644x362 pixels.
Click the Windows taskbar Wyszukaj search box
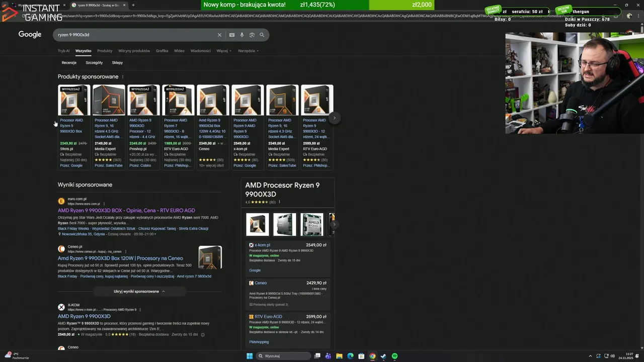coord(283,356)
